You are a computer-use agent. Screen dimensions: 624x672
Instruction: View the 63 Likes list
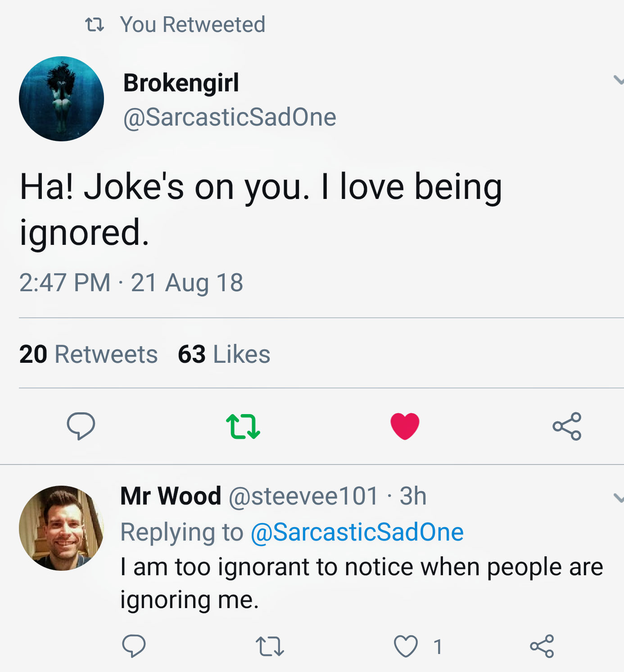click(224, 354)
